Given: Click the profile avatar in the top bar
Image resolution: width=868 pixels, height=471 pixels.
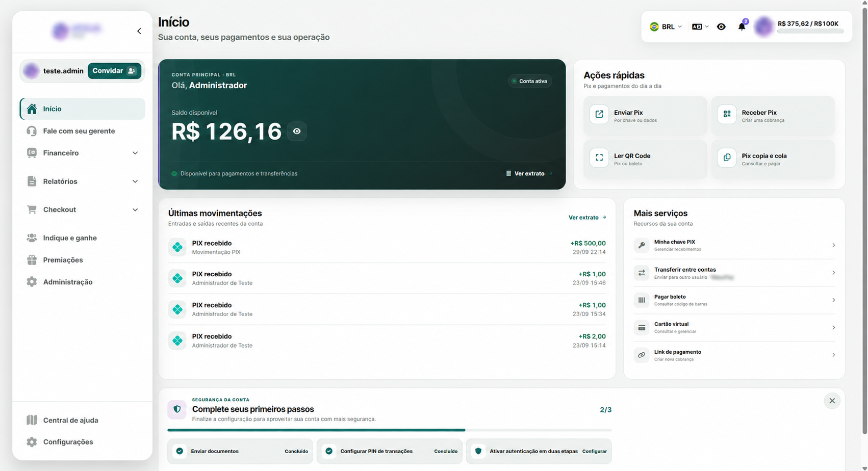Looking at the screenshot, I should pos(764,27).
